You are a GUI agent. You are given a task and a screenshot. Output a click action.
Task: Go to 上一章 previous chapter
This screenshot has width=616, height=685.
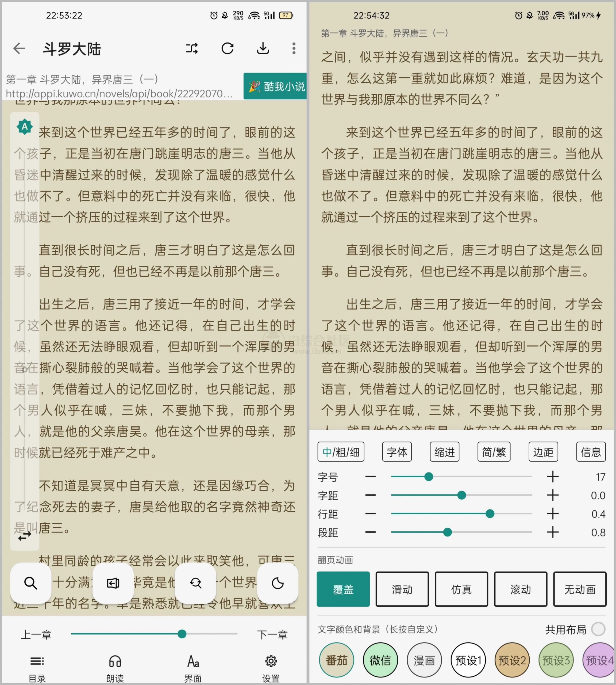pyautogui.click(x=36, y=634)
